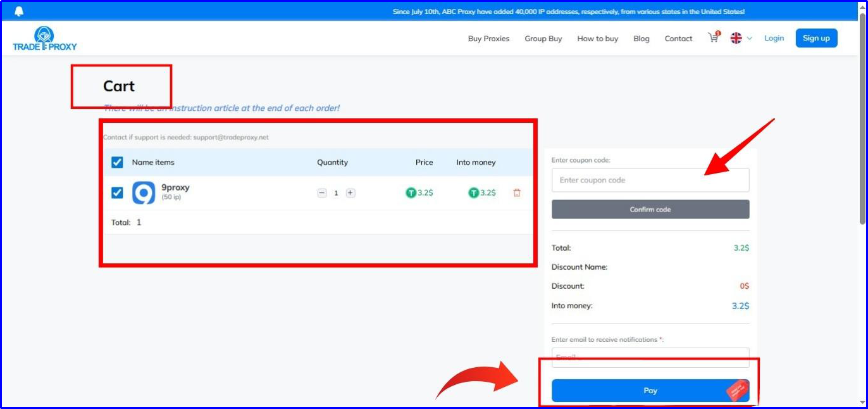Navigate to the Blog page

(641, 39)
